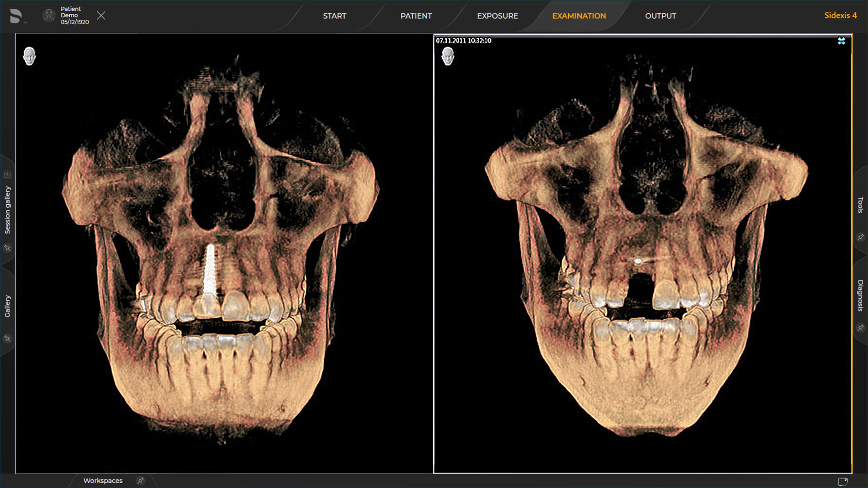The height and width of the screenshot is (488, 868).
Task: Open the Workspaces bar
Action: 103,481
